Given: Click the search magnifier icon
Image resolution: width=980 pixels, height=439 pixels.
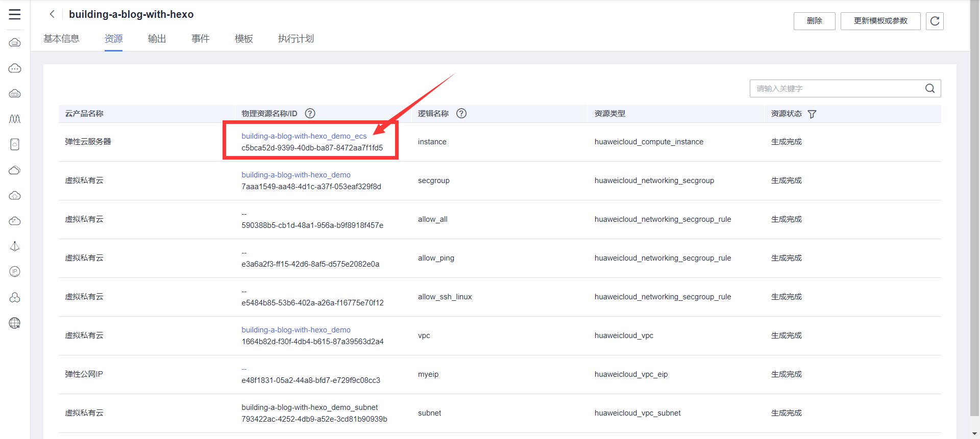Looking at the screenshot, I should [929, 89].
